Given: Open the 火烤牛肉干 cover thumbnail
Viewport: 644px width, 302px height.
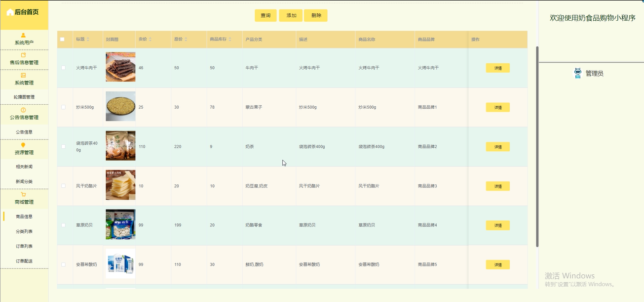Looking at the screenshot, I should pos(120,67).
